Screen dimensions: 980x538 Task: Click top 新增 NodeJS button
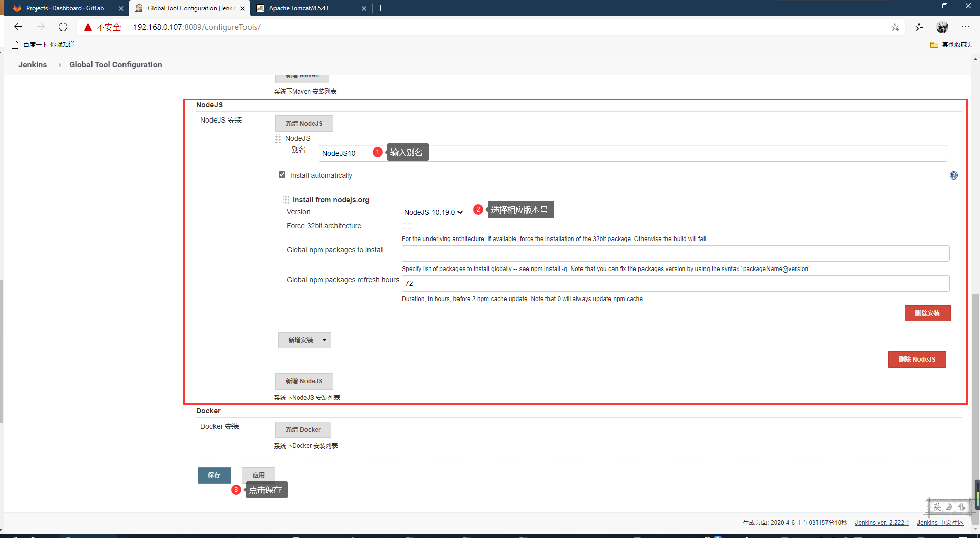point(304,124)
